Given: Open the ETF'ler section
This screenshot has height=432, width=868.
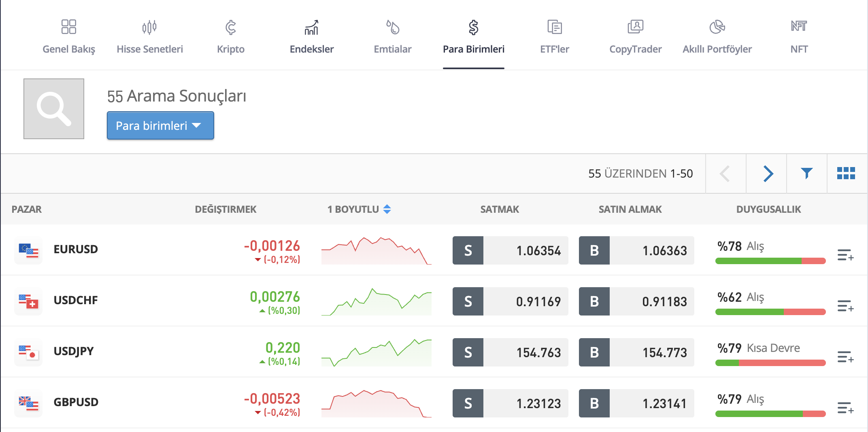Looking at the screenshot, I should [x=554, y=36].
